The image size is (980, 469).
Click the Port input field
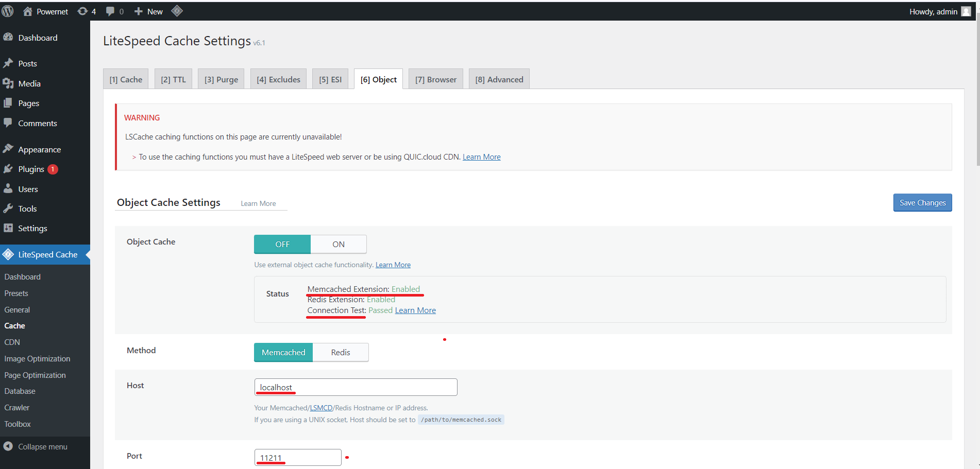[x=298, y=457]
